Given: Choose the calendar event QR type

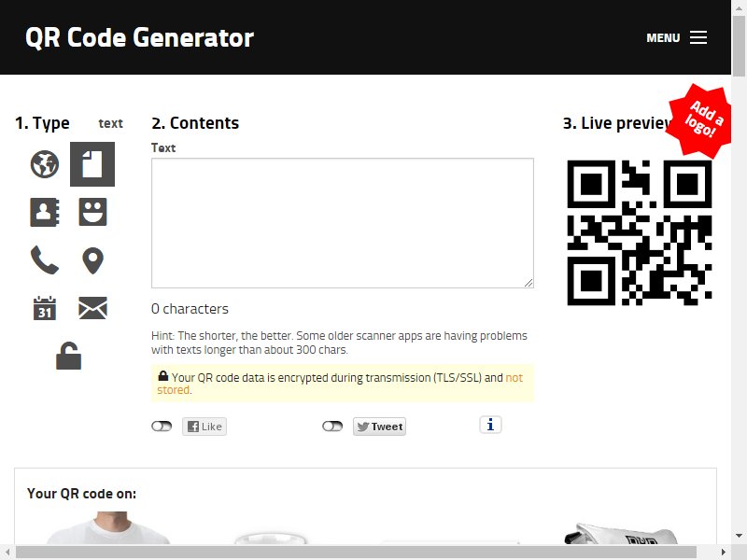Looking at the screenshot, I should (x=45, y=308).
